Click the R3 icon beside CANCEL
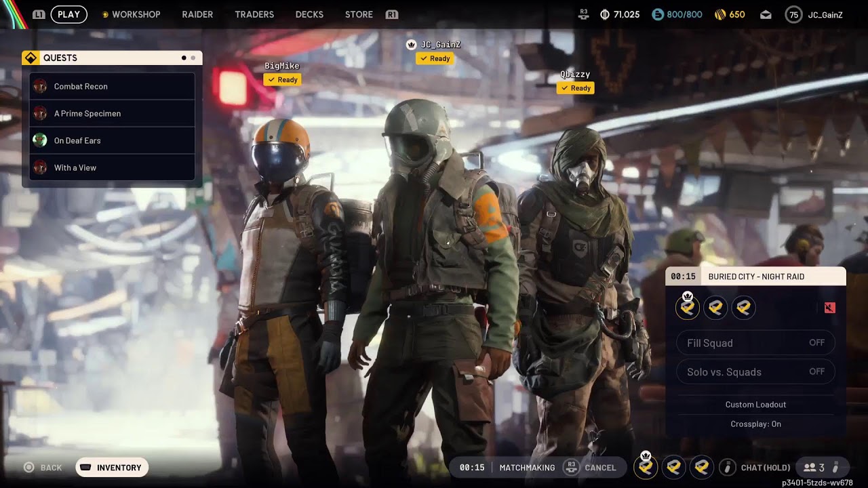 pos(571,467)
